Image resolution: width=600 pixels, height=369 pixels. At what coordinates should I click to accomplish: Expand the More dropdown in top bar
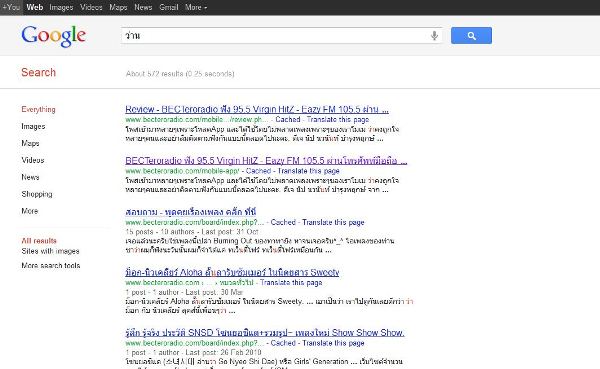click(196, 7)
